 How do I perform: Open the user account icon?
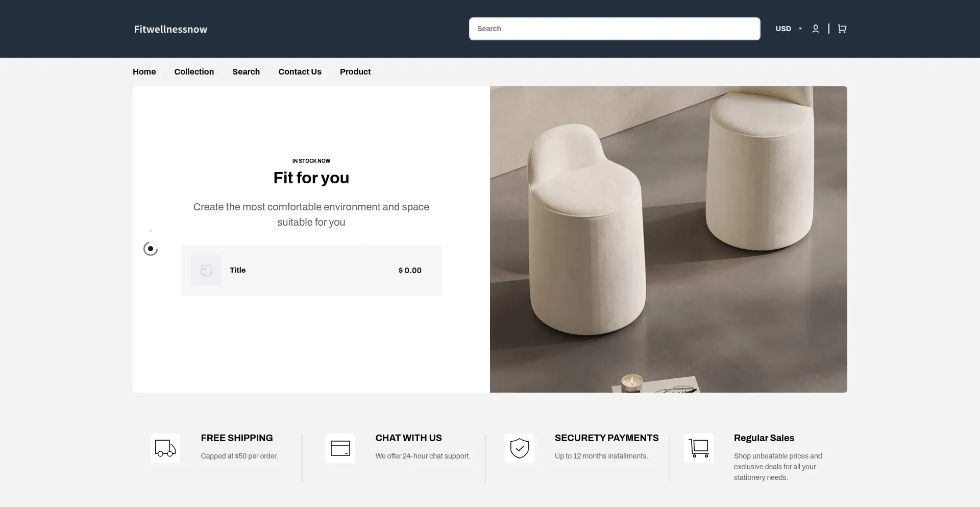[x=816, y=29]
